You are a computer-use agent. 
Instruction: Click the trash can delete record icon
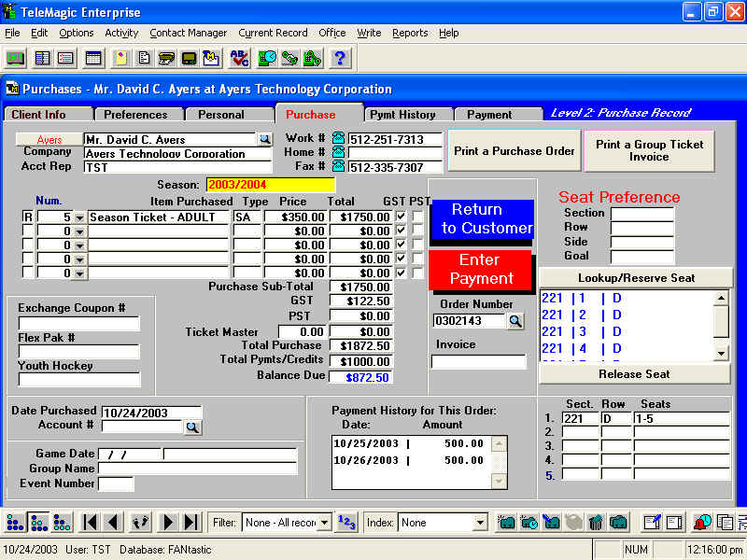[x=596, y=523]
